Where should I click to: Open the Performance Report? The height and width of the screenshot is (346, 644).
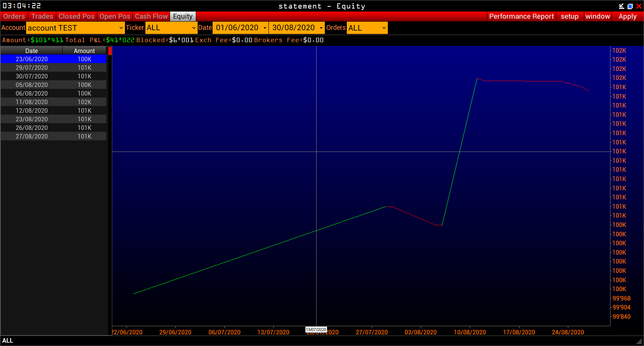point(521,16)
